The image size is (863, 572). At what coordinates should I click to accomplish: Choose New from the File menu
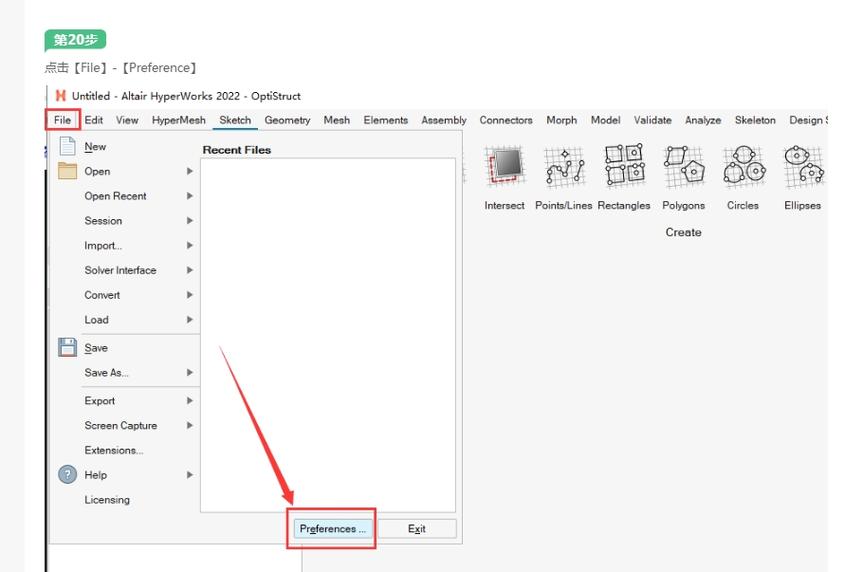[x=95, y=147]
